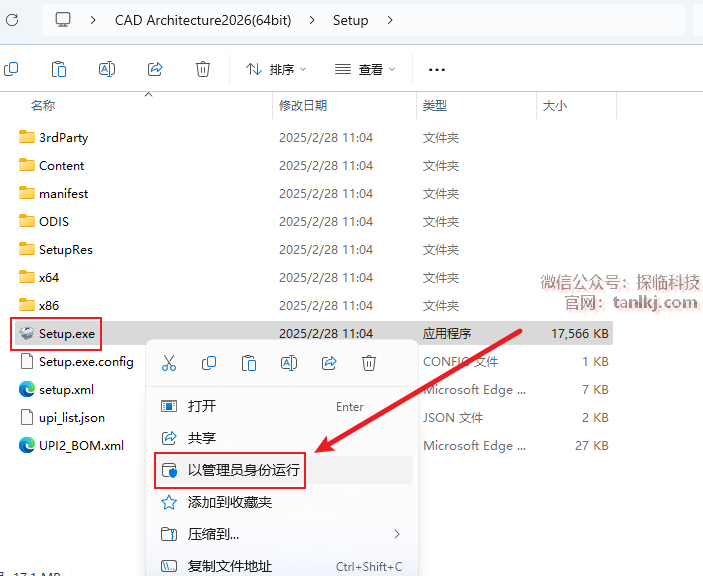This screenshot has width=703, height=576.
Task: Select the SetupRes folder
Action: click(56, 250)
